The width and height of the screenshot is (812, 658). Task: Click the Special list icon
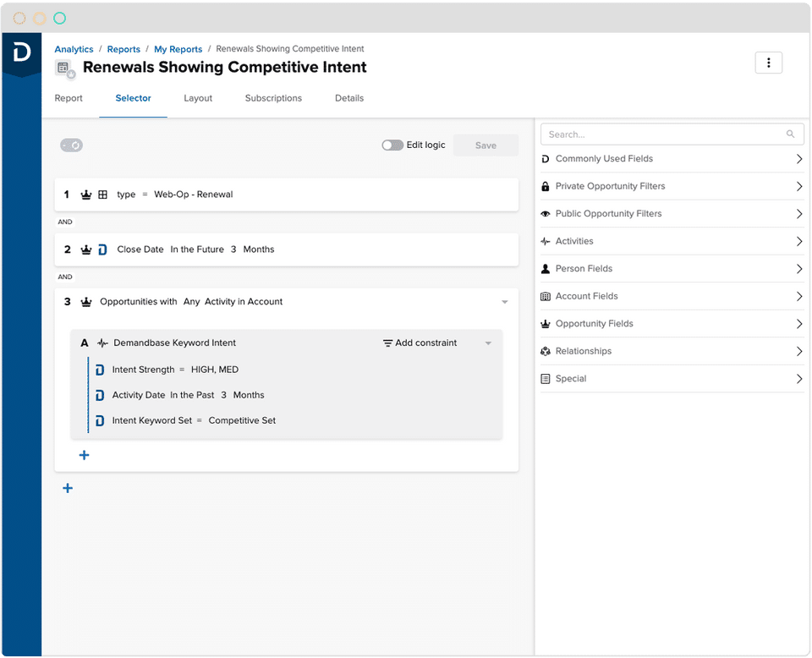546,378
